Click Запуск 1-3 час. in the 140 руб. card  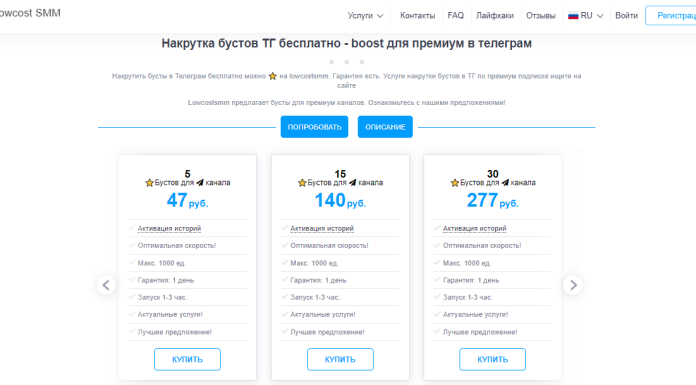tap(315, 297)
